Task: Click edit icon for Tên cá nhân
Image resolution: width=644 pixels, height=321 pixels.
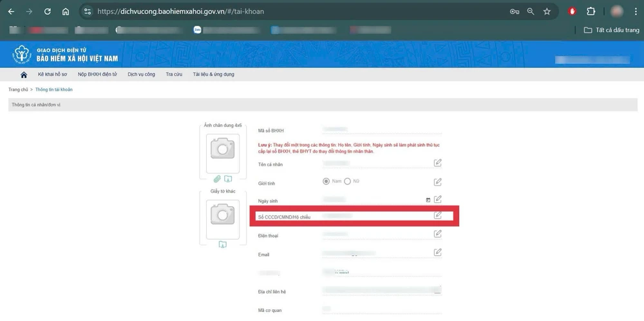Action: coord(438,163)
